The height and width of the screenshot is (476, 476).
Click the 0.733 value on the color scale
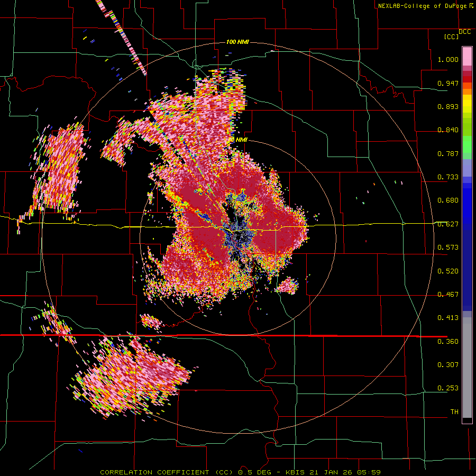tap(448, 177)
